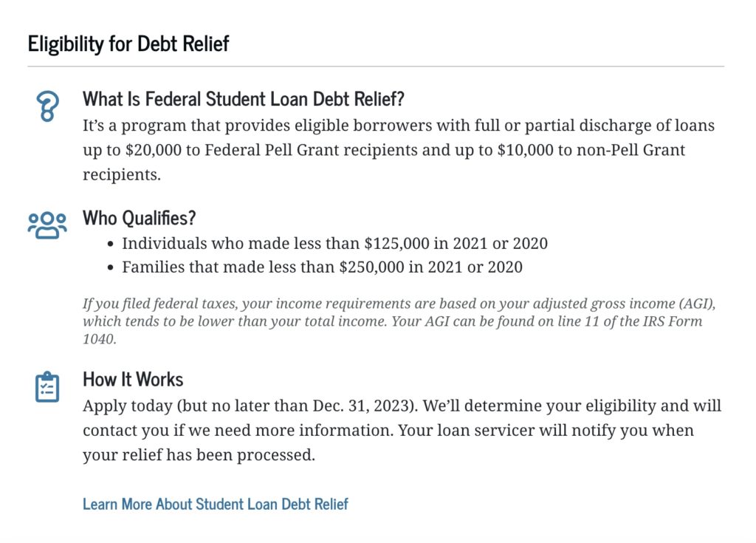Click the clipboard checklist icon
Viewport: 756px width, 543px height.
[x=47, y=387]
